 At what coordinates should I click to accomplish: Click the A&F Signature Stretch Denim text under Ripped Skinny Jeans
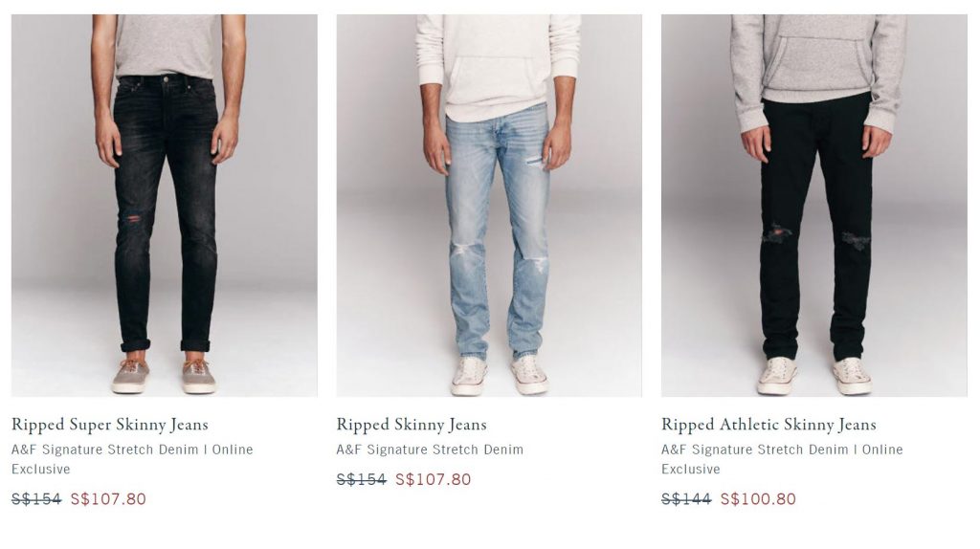coord(430,450)
